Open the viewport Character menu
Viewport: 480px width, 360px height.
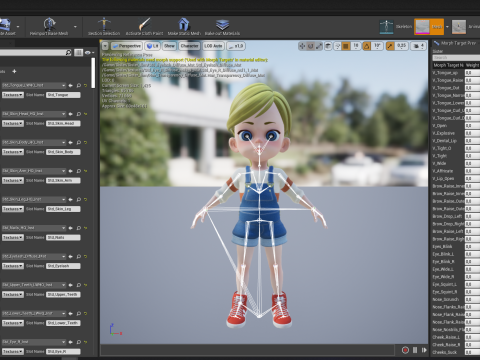tap(189, 46)
